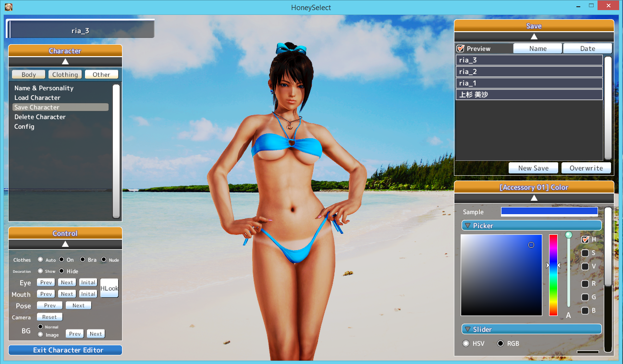Click the saturation-value color picker square
623x364 pixels.
coord(501,275)
